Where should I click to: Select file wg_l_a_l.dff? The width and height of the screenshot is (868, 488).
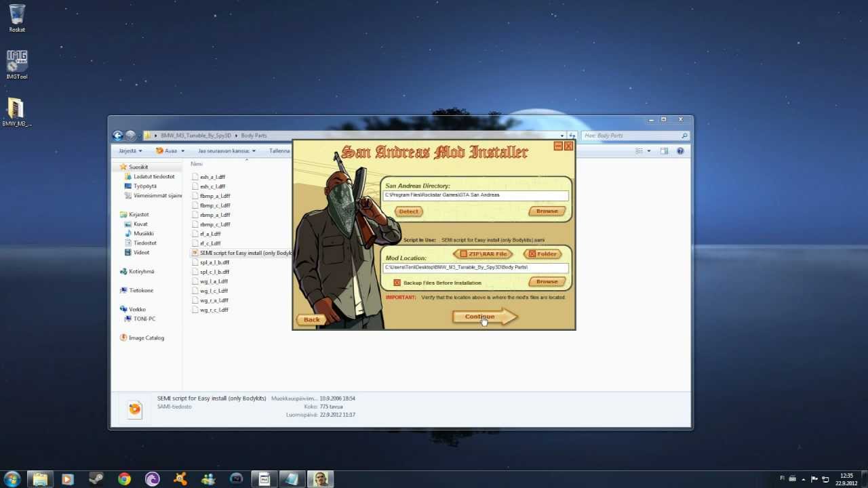click(x=214, y=281)
